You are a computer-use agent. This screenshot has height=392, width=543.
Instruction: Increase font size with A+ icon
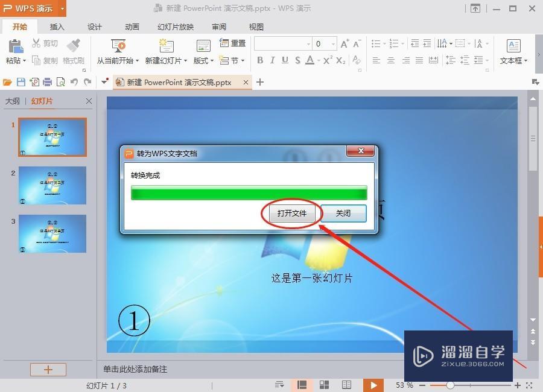(x=345, y=43)
